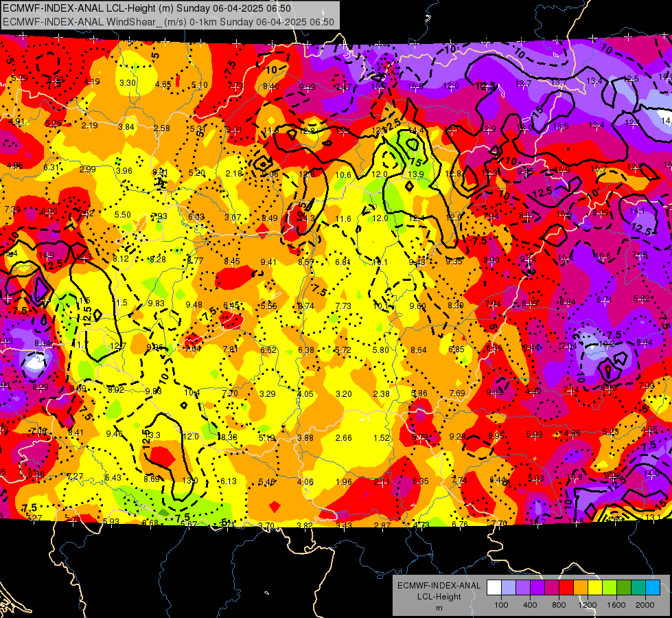Click the grid value 3.84
Screen dimensions: 672x618
pyautogui.click(x=126, y=126)
